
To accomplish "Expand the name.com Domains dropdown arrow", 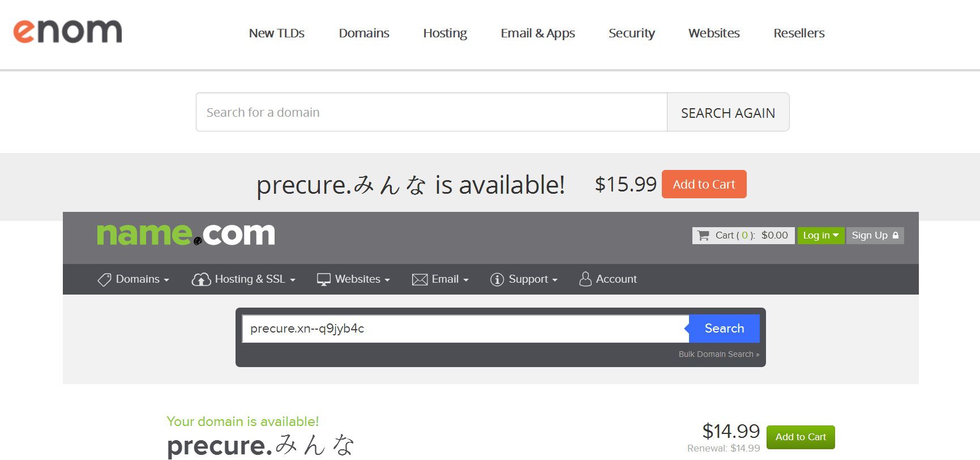I will (x=166, y=280).
